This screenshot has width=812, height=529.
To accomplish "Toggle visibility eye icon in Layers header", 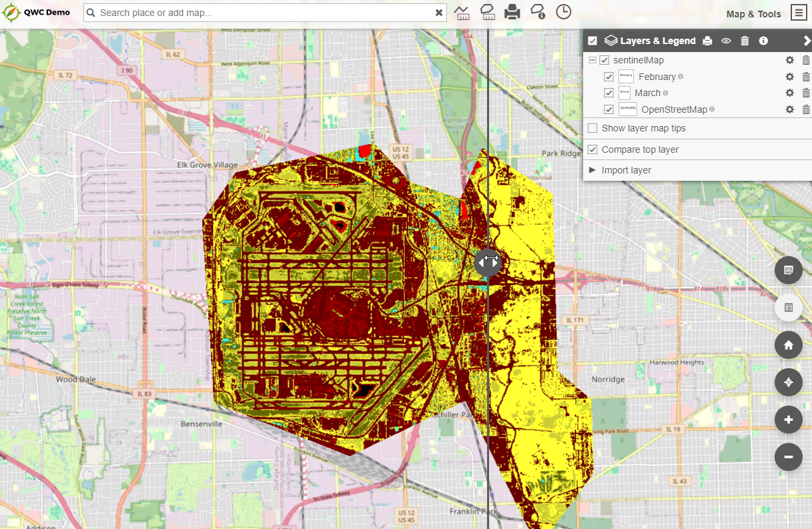I will point(726,41).
